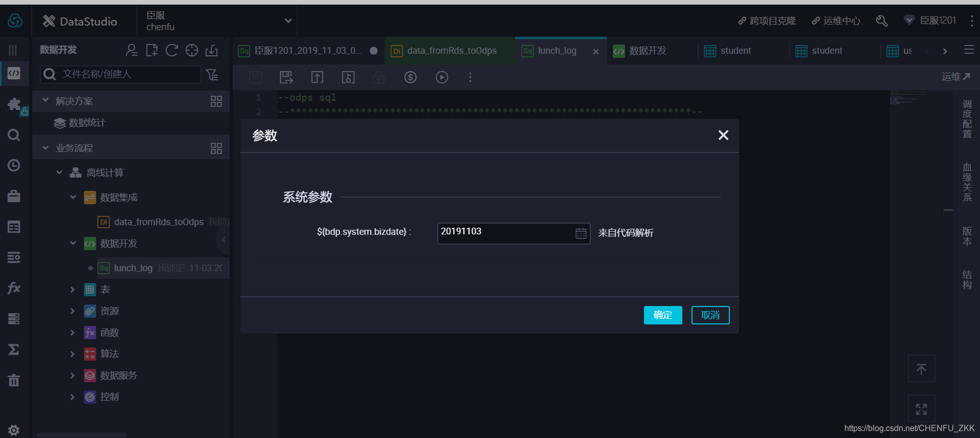Click the refresh icon in 数据开发 header

(172, 50)
